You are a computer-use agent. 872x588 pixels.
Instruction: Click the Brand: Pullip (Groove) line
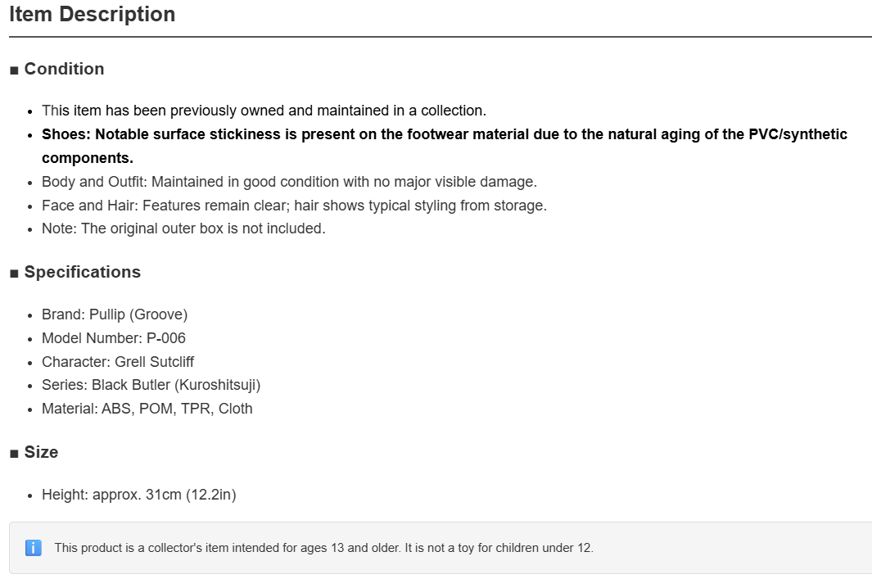115,314
